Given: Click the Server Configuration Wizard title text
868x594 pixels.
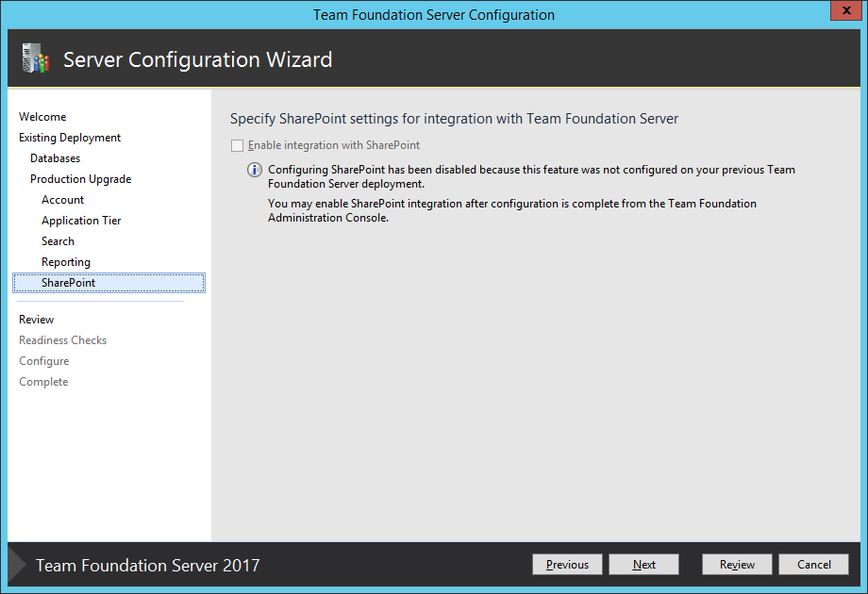Looking at the screenshot, I should click(x=197, y=59).
